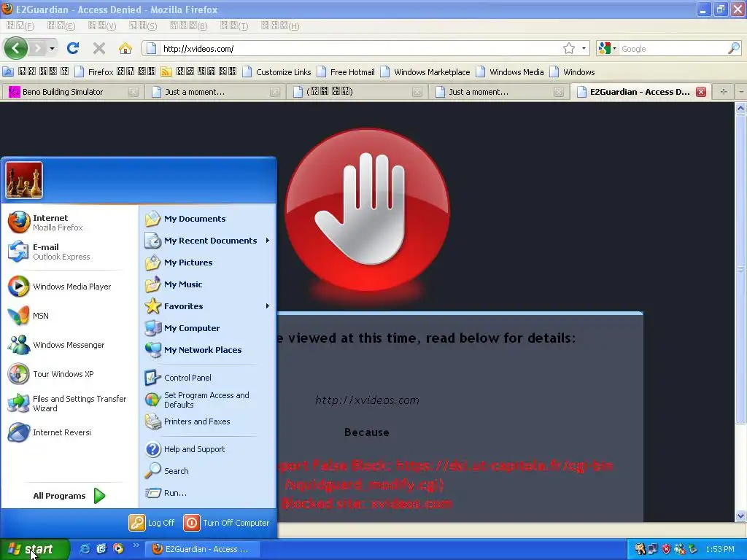The width and height of the screenshot is (747, 560).
Task: Click the RSS feed bookmark icon
Action: (x=166, y=72)
